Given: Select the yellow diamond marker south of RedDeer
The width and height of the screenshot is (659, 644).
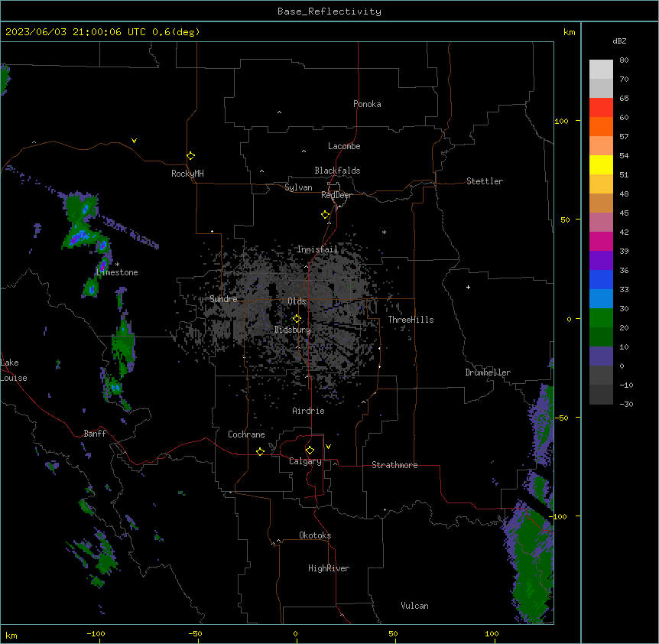Looking at the screenshot, I should point(325,215).
